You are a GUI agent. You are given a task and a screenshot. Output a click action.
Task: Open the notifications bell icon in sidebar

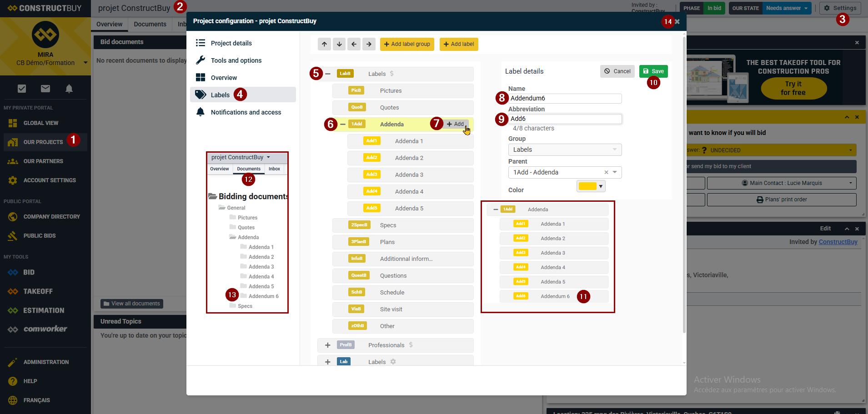pyautogui.click(x=69, y=89)
